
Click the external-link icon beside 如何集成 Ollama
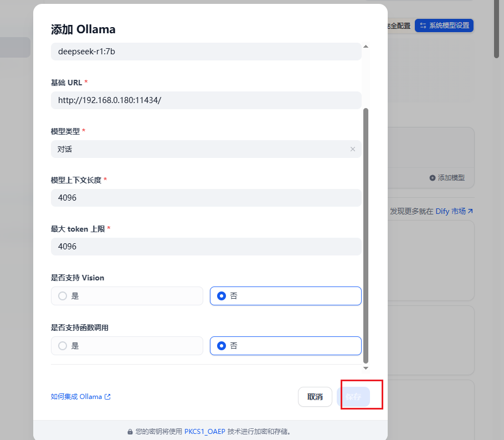[107, 397]
